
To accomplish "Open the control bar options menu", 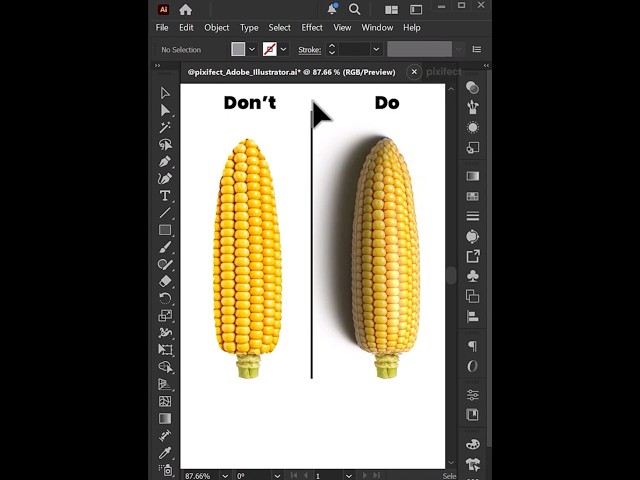I will click(x=476, y=49).
